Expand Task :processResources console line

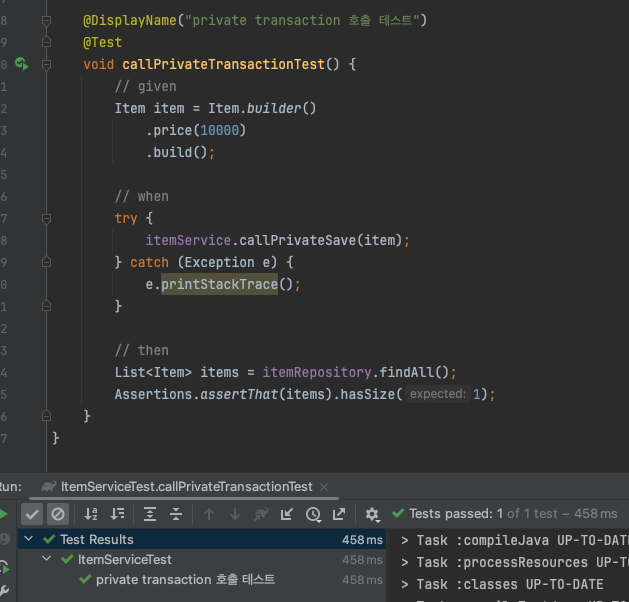tap(405, 563)
